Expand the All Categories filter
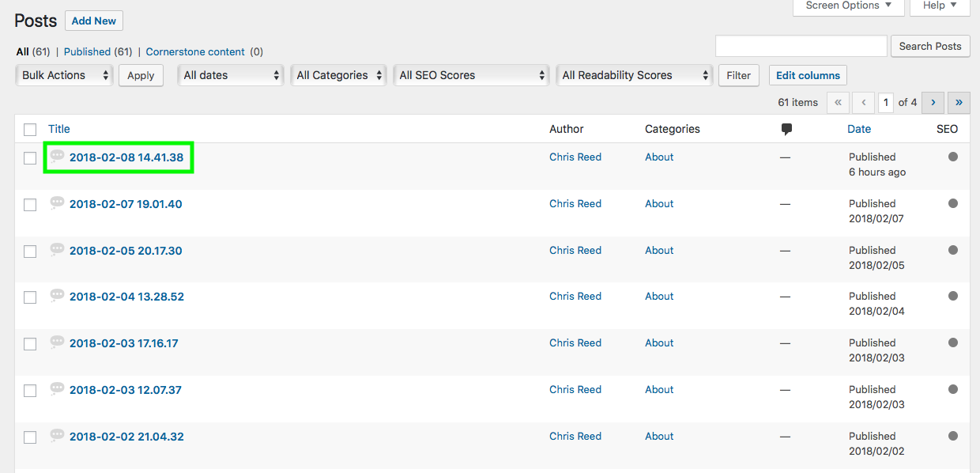 click(338, 75)
